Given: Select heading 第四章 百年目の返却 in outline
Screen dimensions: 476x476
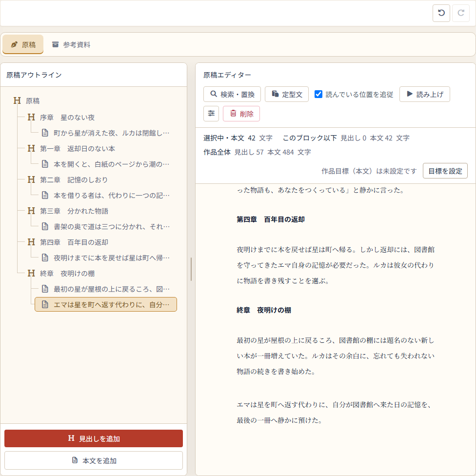Looking at the screenshot, I should tap(74, 242).
